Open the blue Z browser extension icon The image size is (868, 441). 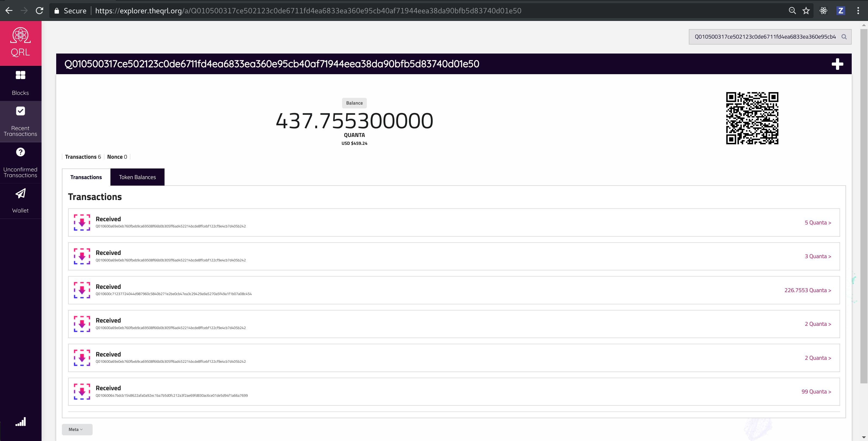click(840, 11)
